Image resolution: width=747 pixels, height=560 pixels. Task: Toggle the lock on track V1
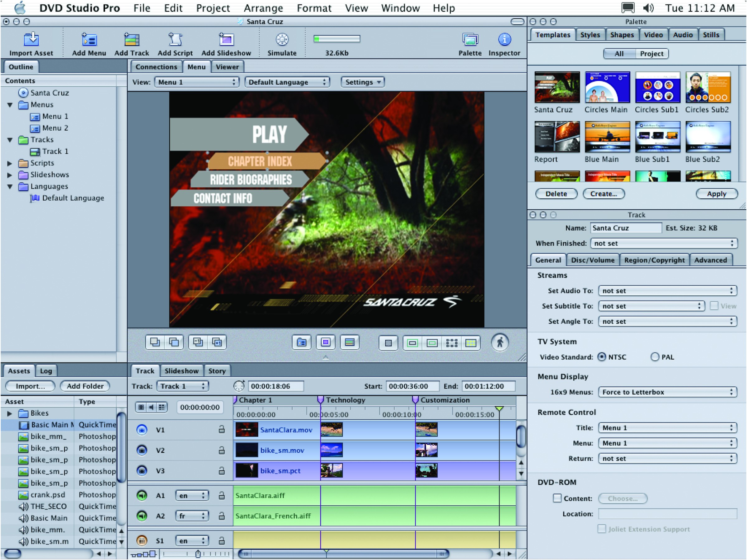222,429
